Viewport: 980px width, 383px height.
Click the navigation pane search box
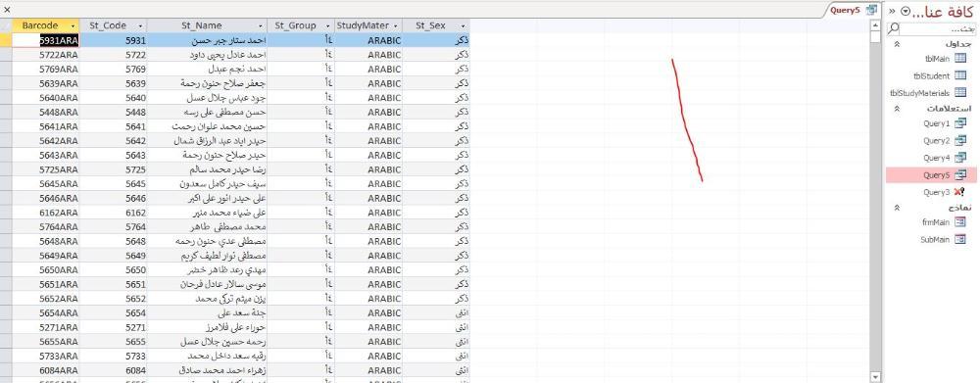(x=931, y=28)
